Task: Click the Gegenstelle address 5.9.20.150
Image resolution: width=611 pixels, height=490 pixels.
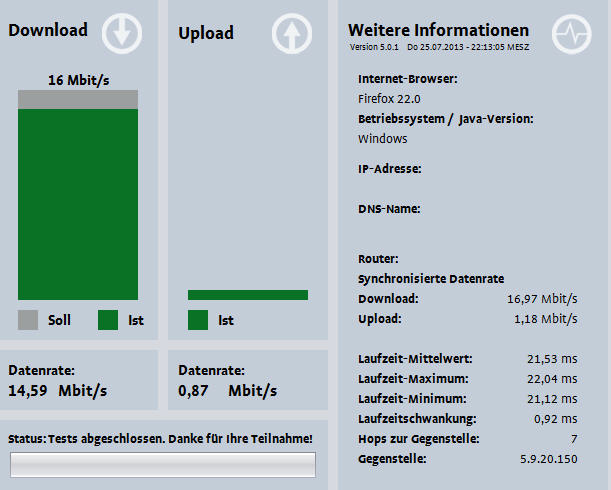Action: 546,459
